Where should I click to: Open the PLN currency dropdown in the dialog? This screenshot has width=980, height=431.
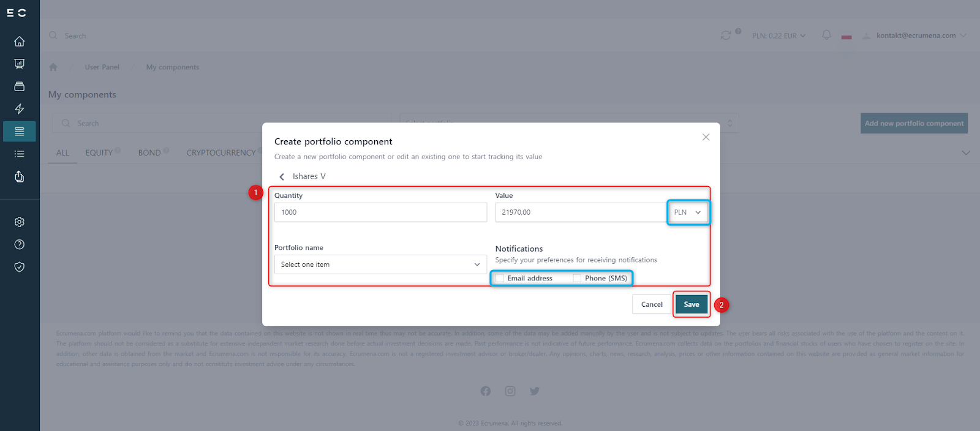click(688, 212)
